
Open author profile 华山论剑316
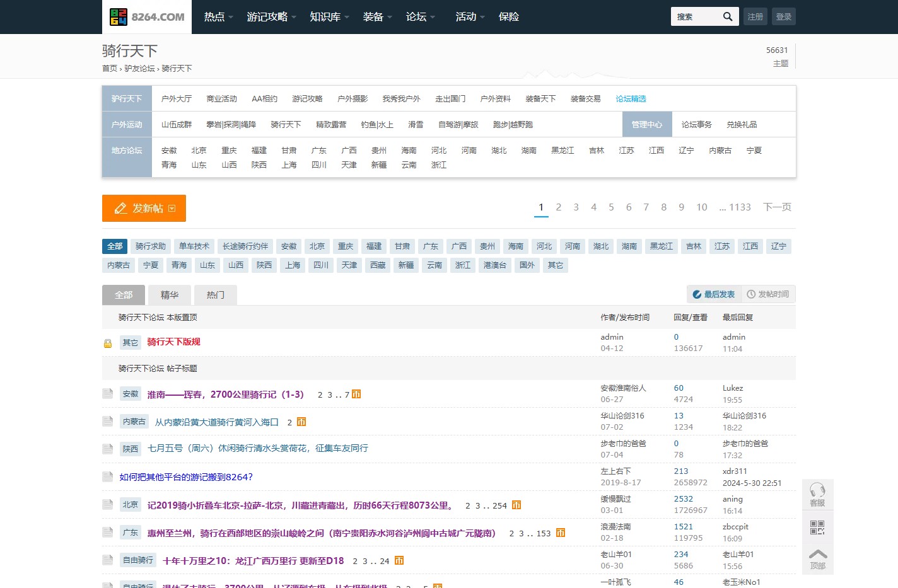(x=622, y=416)
